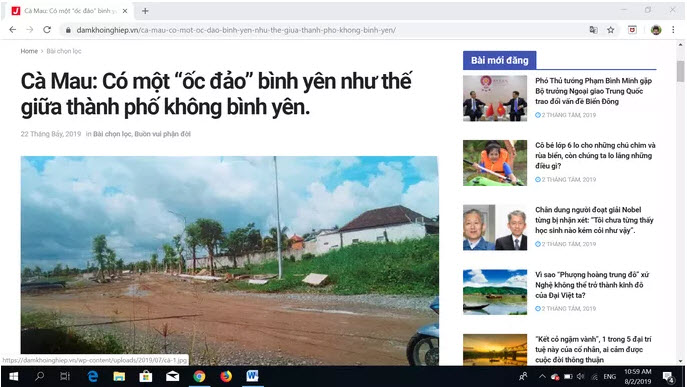
Task: Click the translate page icon
Action: point(593,30)
